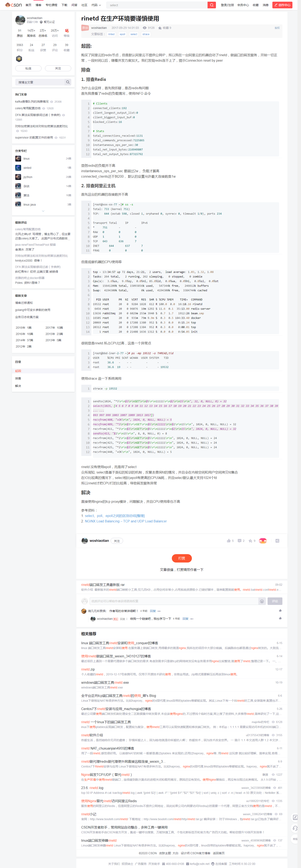Expand the category list chevron under 分类专栏

pyautogui.click(x=43, y=211)
